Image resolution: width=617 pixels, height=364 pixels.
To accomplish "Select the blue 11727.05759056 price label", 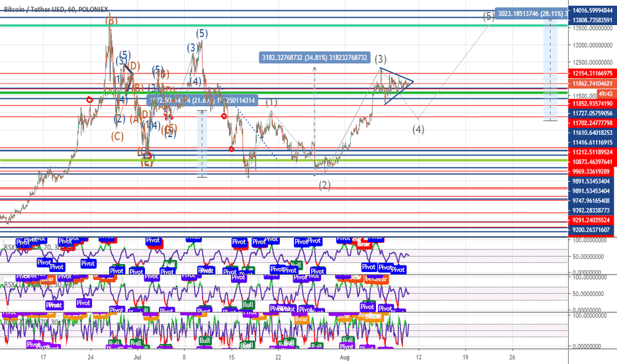I will pyautogui.click(x=593, y=113).
